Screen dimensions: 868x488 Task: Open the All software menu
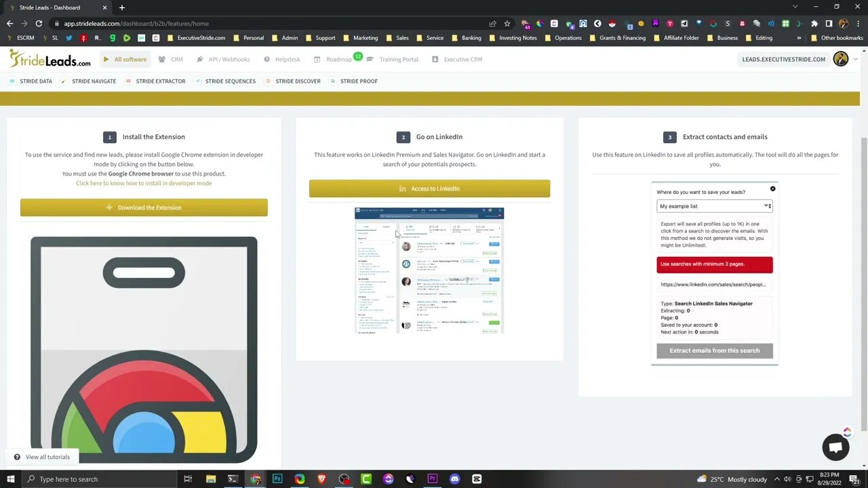(x=125, y=59)
